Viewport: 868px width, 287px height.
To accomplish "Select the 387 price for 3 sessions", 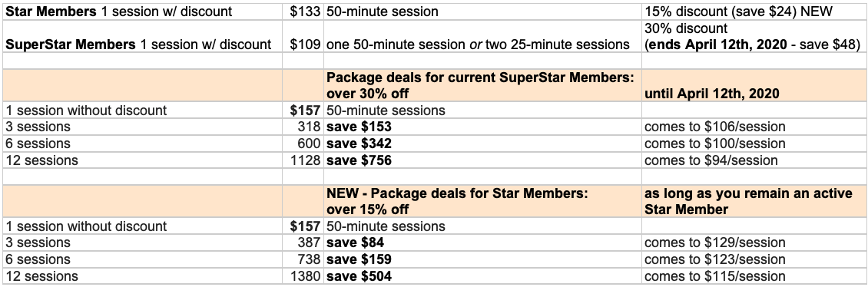I will pyautogui.click(x=303, y=242).
